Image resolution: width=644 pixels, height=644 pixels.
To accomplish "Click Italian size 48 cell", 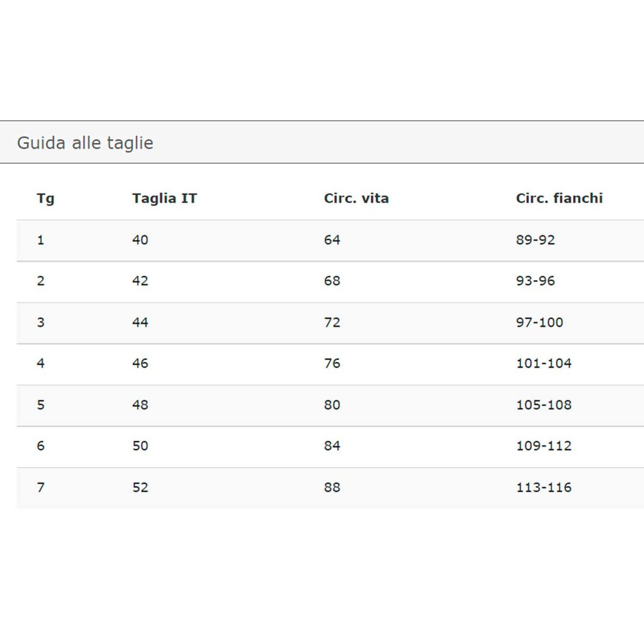I will [x=140, y=405].
